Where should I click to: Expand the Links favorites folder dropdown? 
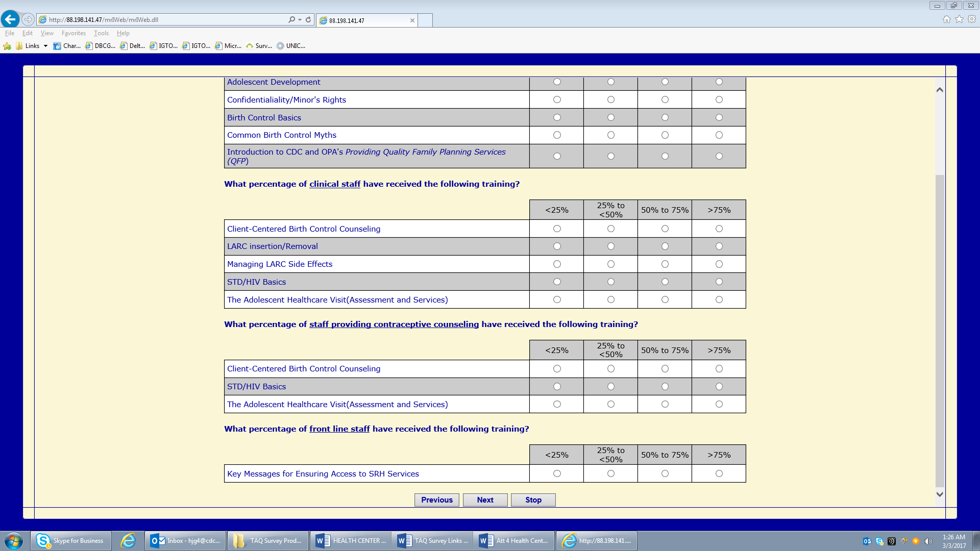click(45, 46)
